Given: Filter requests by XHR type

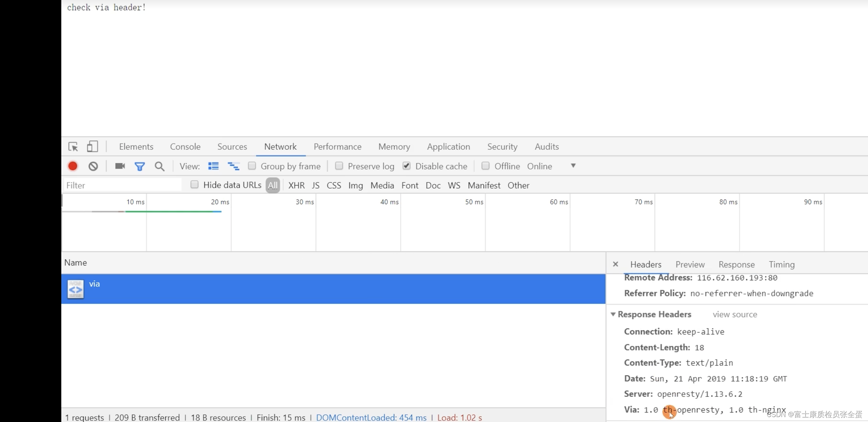Looking at the screenshot, I should click(296, 185).
